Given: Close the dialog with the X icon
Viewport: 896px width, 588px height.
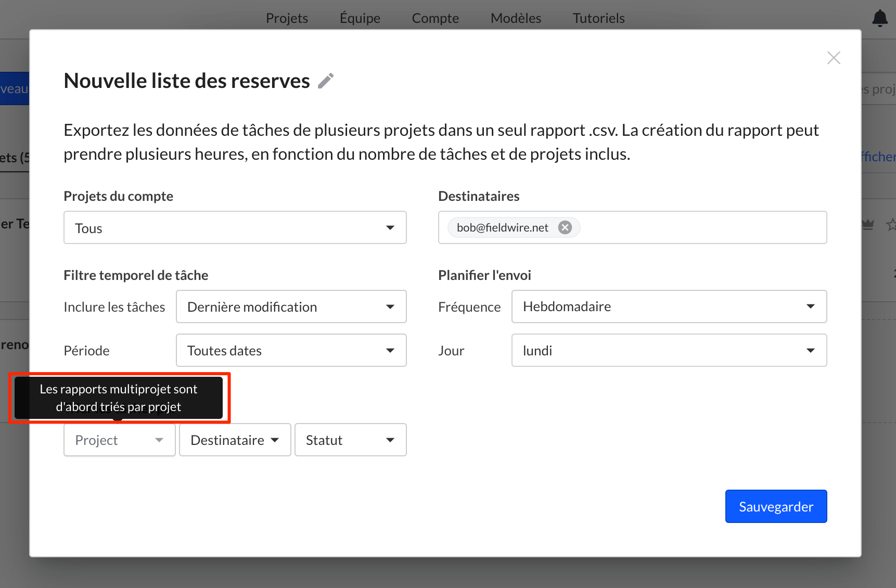Looking at the screenshot, I should [x=834, y=58].
